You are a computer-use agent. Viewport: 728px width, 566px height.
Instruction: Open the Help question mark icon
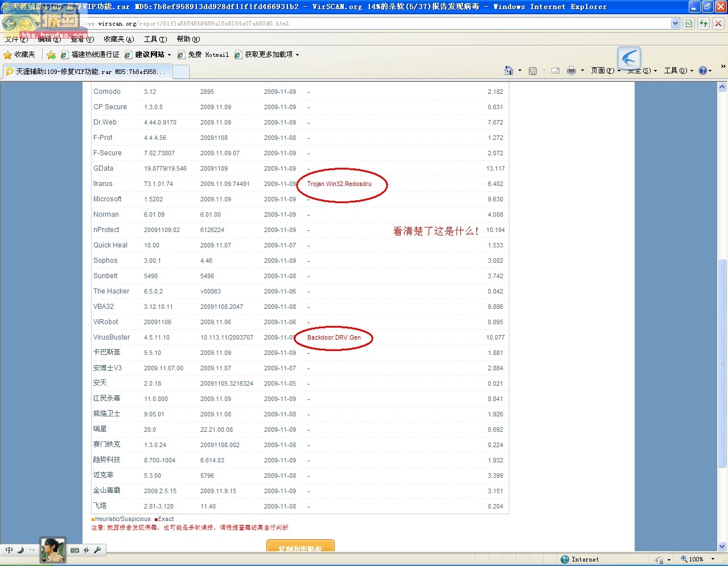coord(703,71)
